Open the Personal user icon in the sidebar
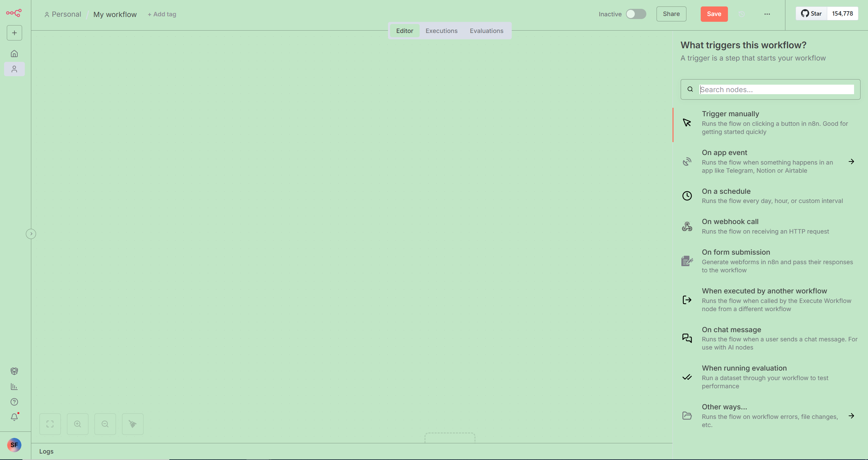Screen dimensions: 868x460 click(14, 69)
